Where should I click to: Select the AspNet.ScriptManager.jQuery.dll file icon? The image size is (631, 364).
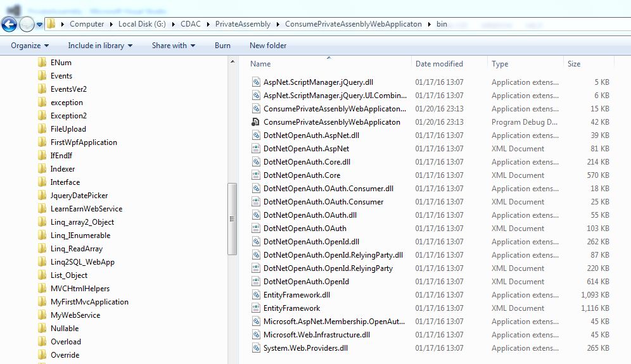coord(255,82)
